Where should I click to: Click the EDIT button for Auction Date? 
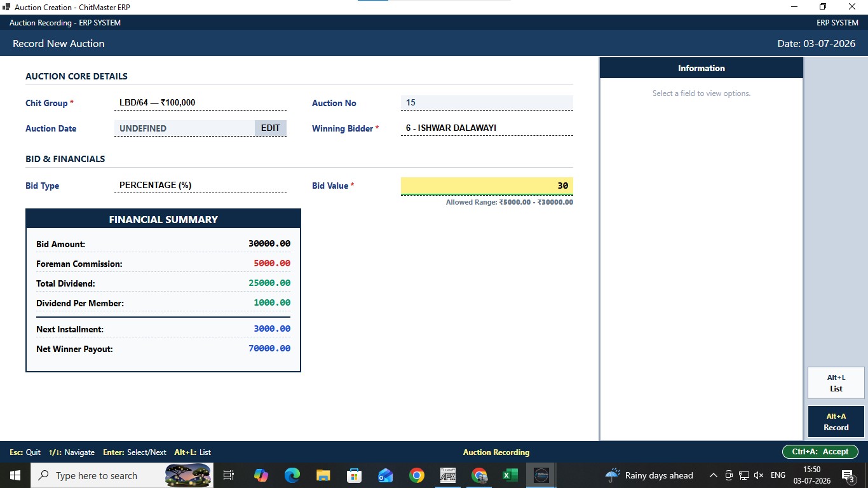[x=271, y=128]
